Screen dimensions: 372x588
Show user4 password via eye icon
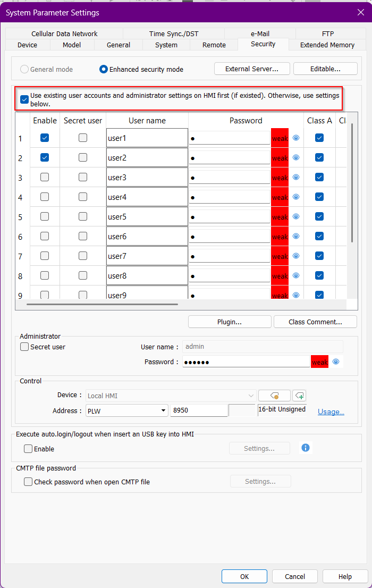pyautogui.click(x=296, y=197)
